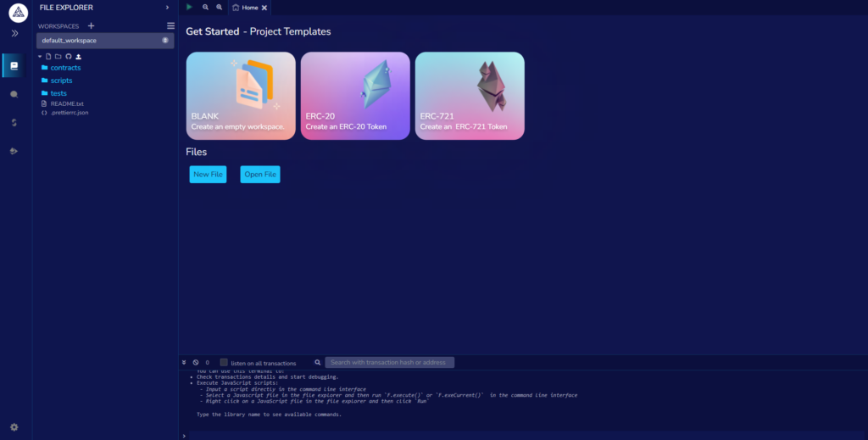This screenshot has width=868, height=440.
Task: Create a new file via explorer icon
Action: pos(48,57)
